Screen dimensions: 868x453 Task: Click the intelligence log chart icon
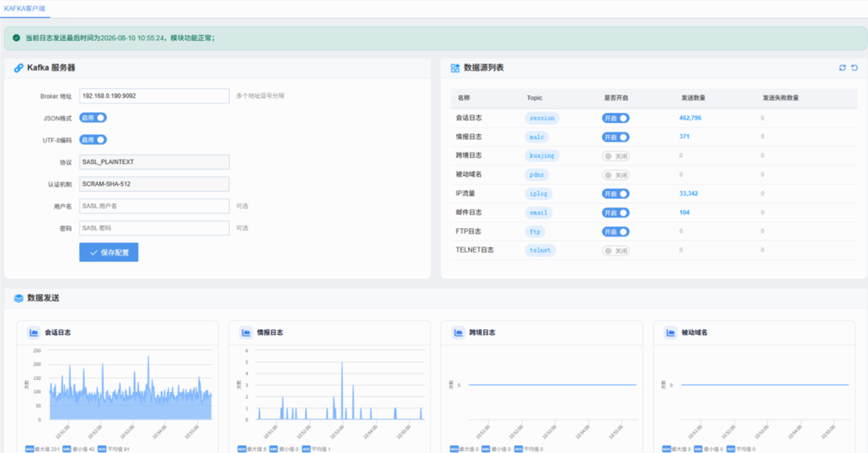tap(246, 333)
